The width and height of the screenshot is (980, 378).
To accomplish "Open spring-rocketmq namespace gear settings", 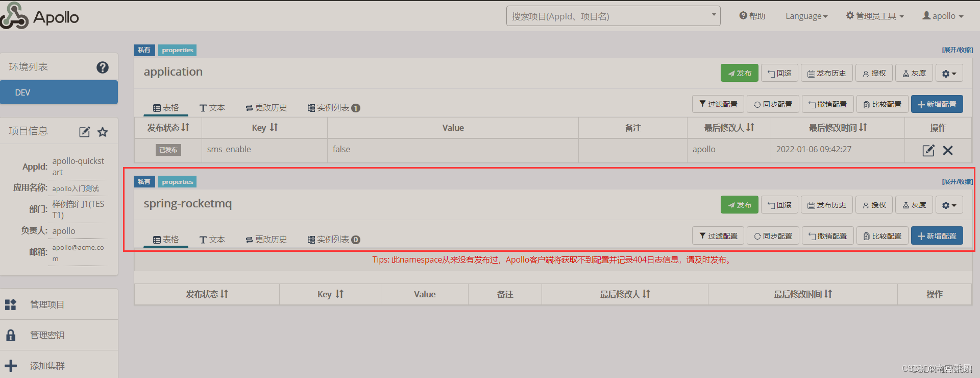I will 949,205.
